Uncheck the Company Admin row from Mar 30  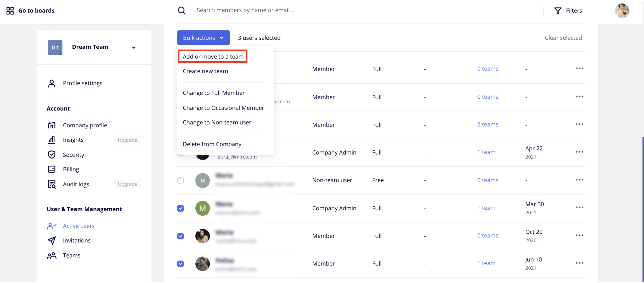[180, 208]
